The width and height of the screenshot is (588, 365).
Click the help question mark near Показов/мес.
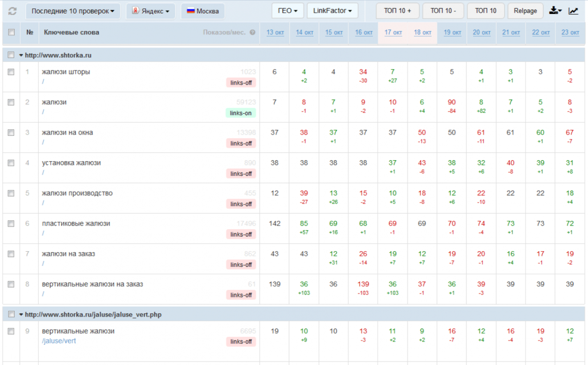click(252, 32)
